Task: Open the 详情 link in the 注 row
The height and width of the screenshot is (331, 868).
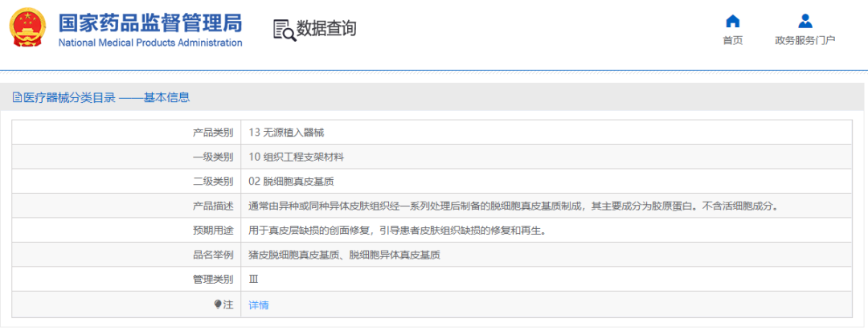Action: point(259,304)
